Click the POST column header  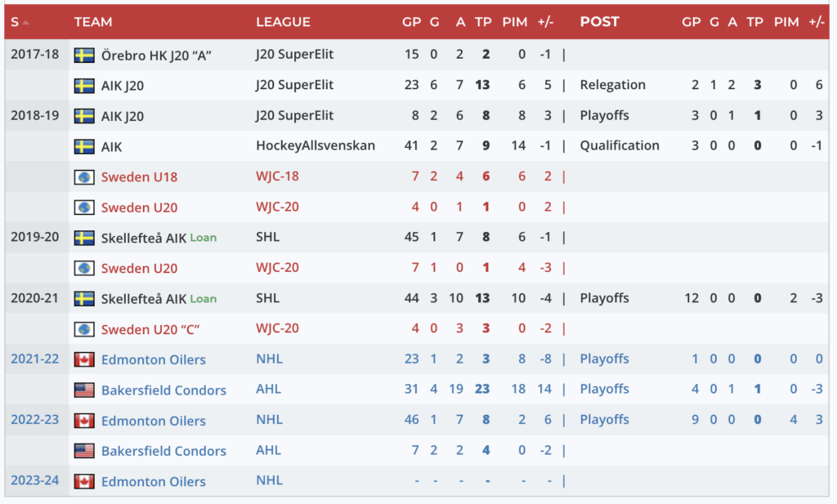[599, 22]
